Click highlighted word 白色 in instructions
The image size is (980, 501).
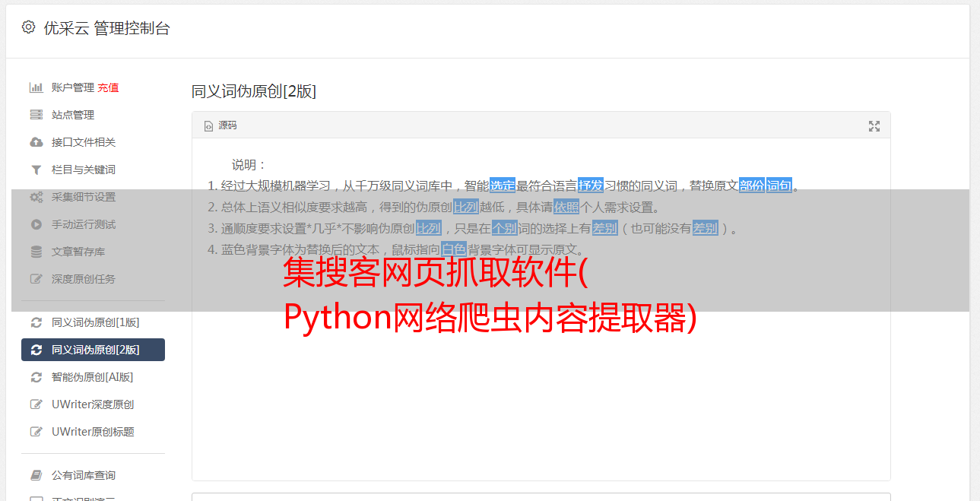pyautogui.click(x=454, y=249)
